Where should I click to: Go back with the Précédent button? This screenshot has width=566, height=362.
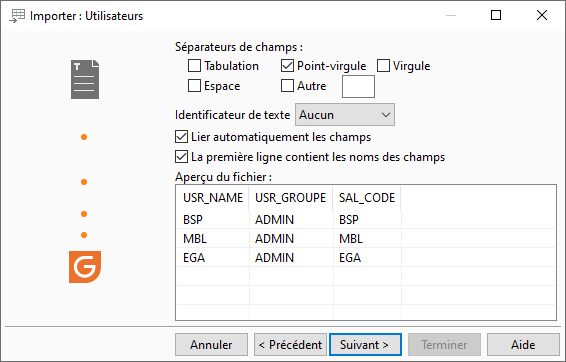pyautogui.click(x=290, y=345)
